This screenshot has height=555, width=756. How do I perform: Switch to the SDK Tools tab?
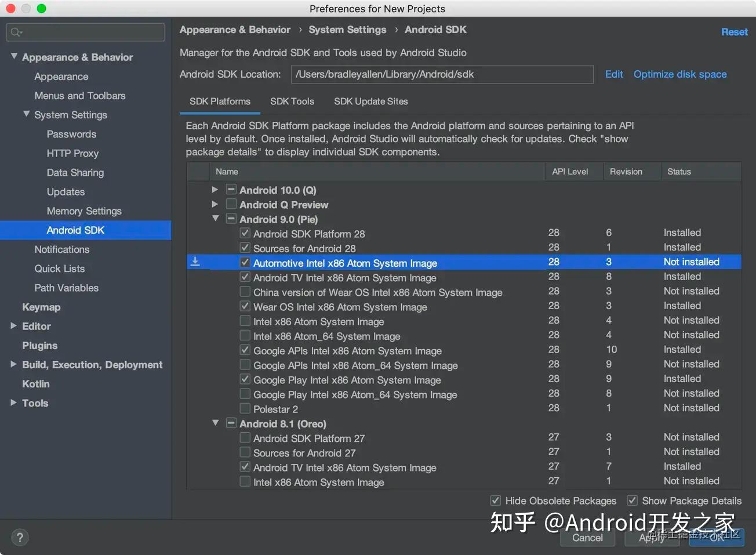pos(292,101)
